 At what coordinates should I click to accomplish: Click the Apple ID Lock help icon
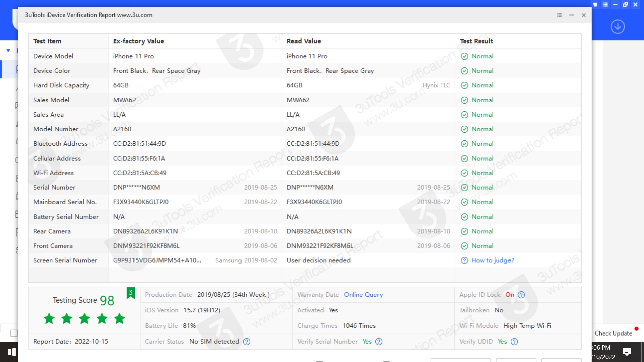pos(521,295)
